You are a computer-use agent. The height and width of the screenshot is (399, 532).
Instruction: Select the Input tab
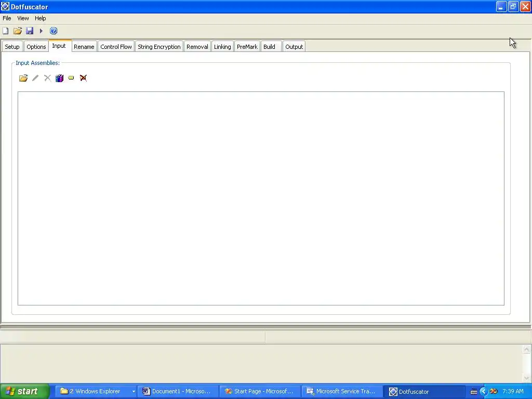59,46
